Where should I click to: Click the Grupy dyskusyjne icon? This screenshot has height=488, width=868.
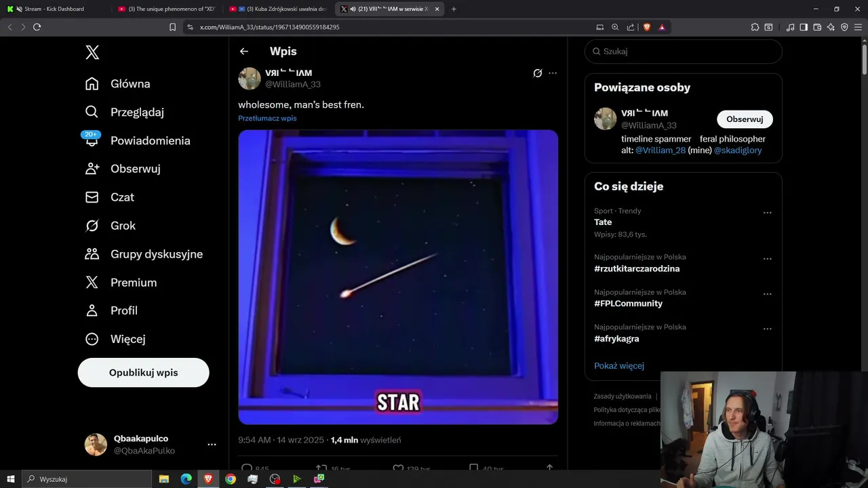pos(92,254)
